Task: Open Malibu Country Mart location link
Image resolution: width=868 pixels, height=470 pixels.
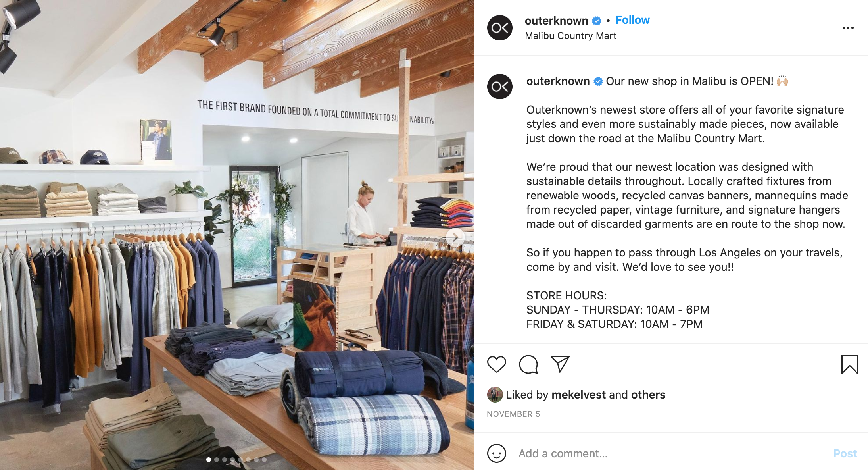Action: [570, 36]
